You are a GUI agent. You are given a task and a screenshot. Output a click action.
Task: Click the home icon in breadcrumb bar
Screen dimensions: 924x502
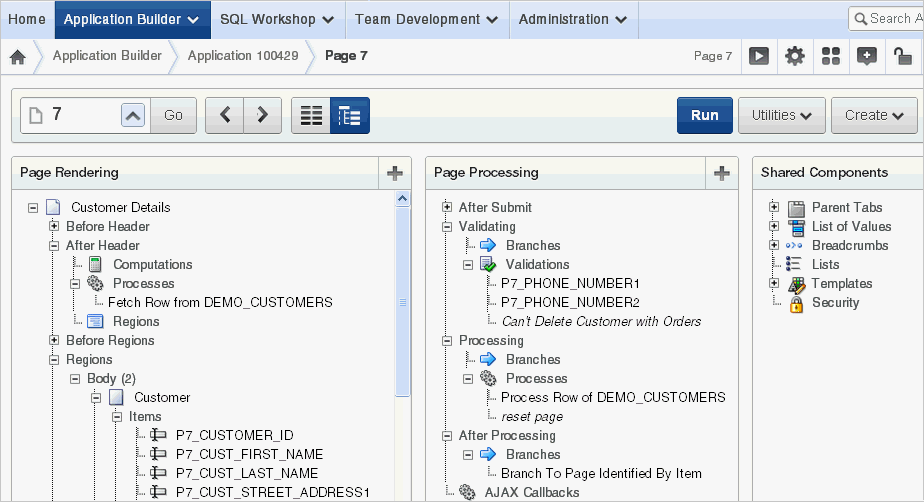[18, 57]
